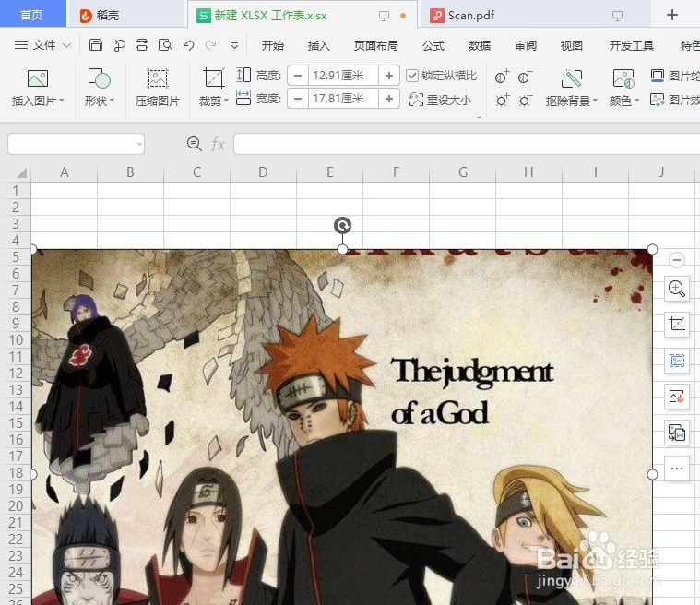Image resolution: width=700 pixels, height=605 pixels.
Task: Expand 抠除背景 dropdown arrow
Action: coord(595,101)
